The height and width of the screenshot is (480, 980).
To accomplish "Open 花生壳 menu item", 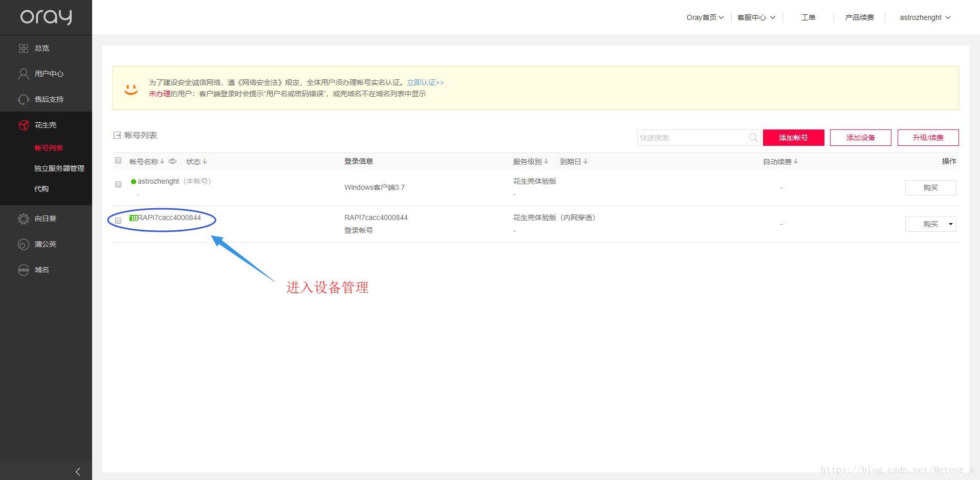I will (46, 125).
